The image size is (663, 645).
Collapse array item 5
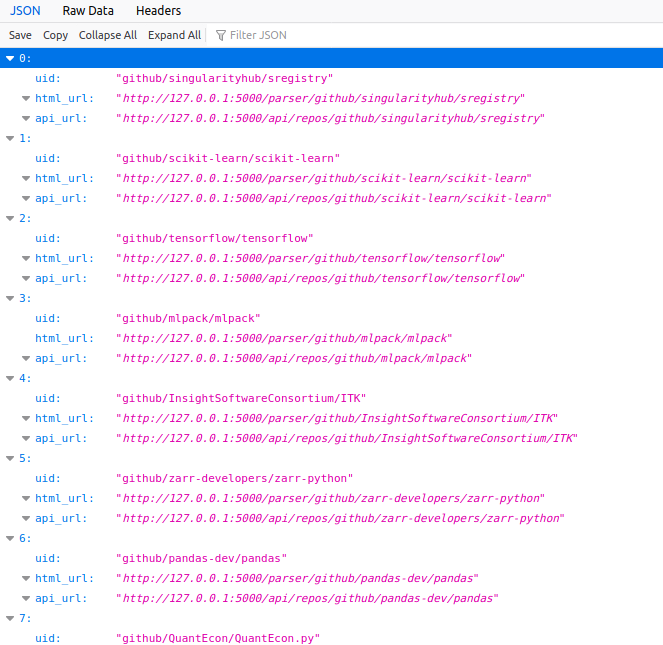(10, 458)
